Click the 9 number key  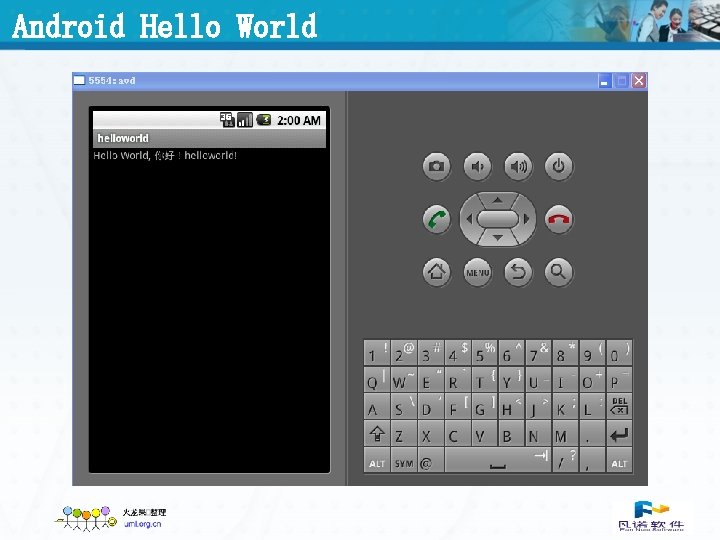click(x=592, y=353)
